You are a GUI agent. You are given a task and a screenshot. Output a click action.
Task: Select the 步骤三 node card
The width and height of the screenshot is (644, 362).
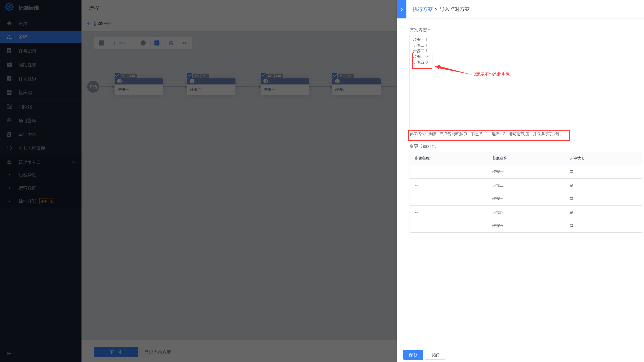(285, 87)
